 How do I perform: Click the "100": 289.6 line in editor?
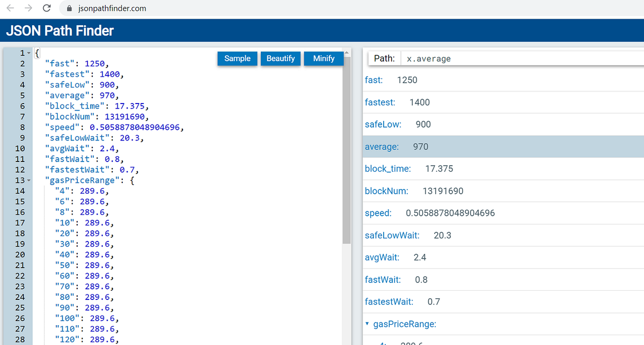(87, 318)
